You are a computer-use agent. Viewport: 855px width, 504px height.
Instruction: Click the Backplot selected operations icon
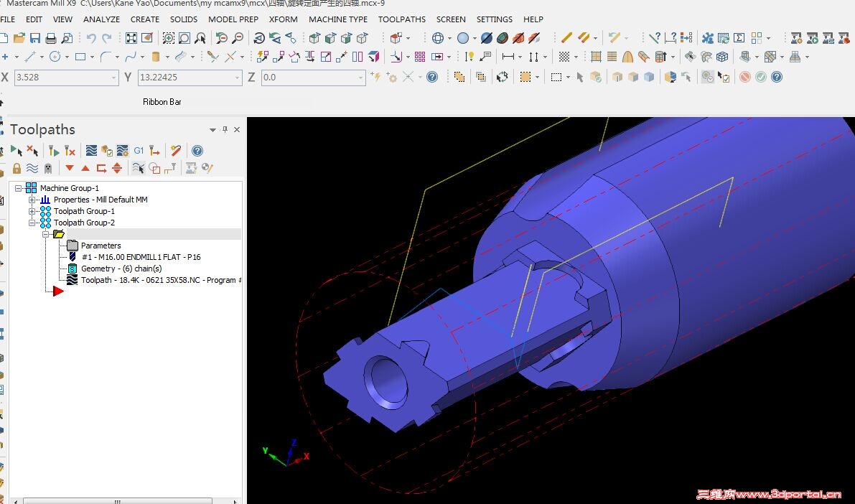click(91, 151)
